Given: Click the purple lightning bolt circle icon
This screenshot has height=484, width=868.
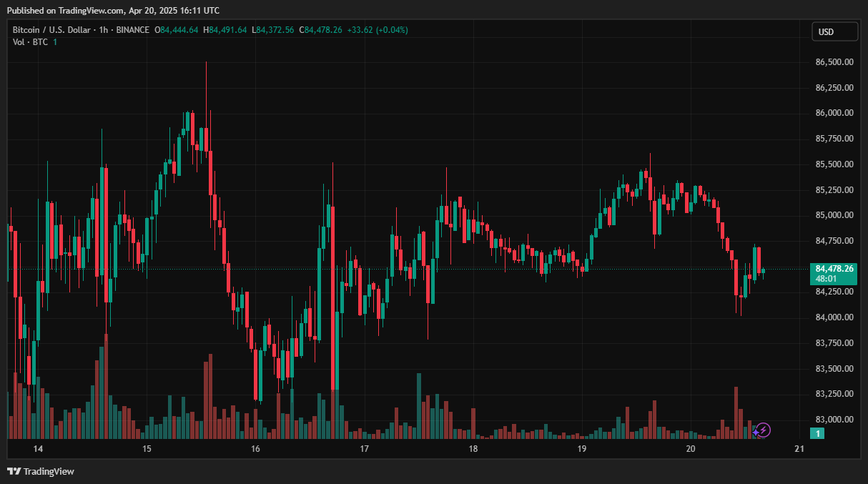Looking at the screenshot, I should pyautogui.click(x=764, y=430).
